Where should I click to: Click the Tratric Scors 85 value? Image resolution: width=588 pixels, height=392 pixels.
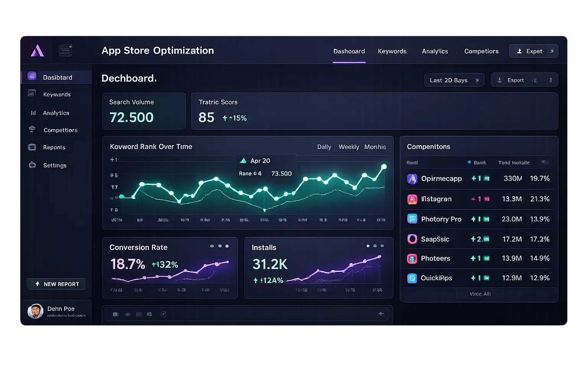[x=206, y=118]
